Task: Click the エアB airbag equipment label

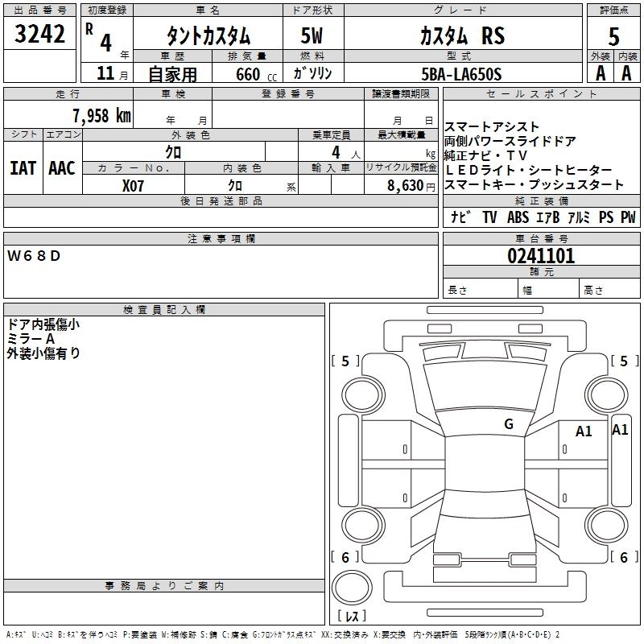Action: (546, 217)
